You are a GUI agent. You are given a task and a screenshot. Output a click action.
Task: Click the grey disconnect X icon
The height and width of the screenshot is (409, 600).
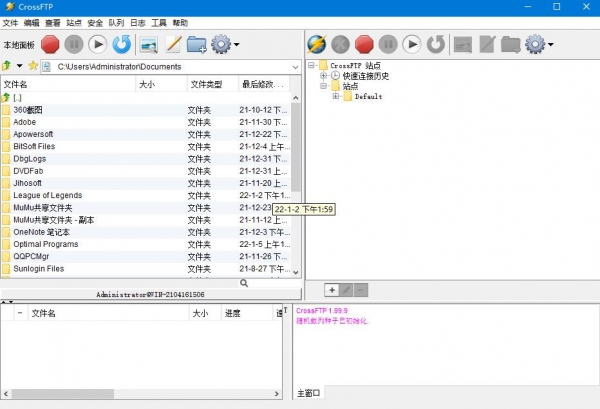point(341,45)
